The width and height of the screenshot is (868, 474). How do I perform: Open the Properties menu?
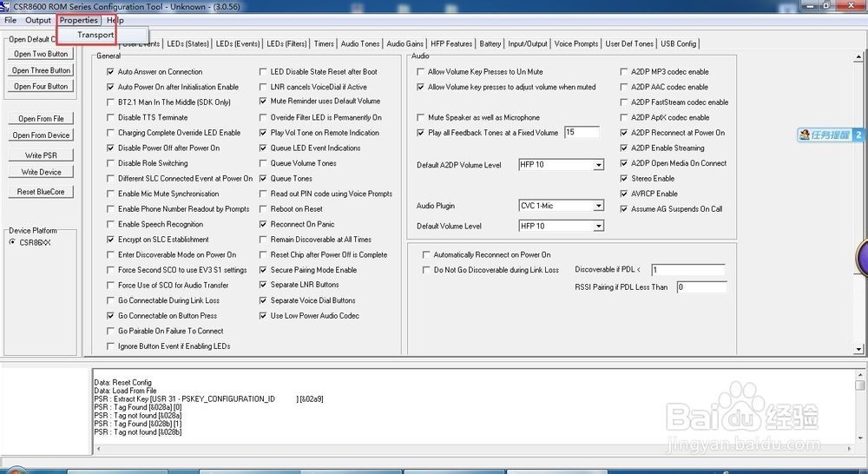click(79, 20)
